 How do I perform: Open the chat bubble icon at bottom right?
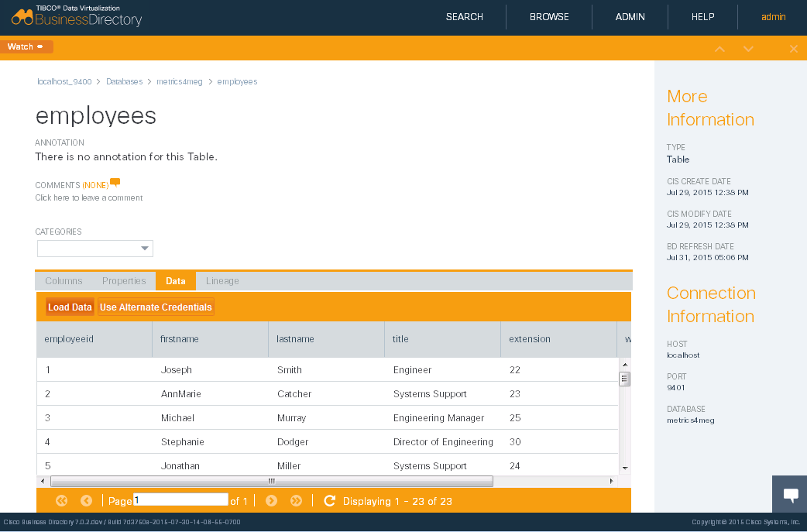coord(790,496)
